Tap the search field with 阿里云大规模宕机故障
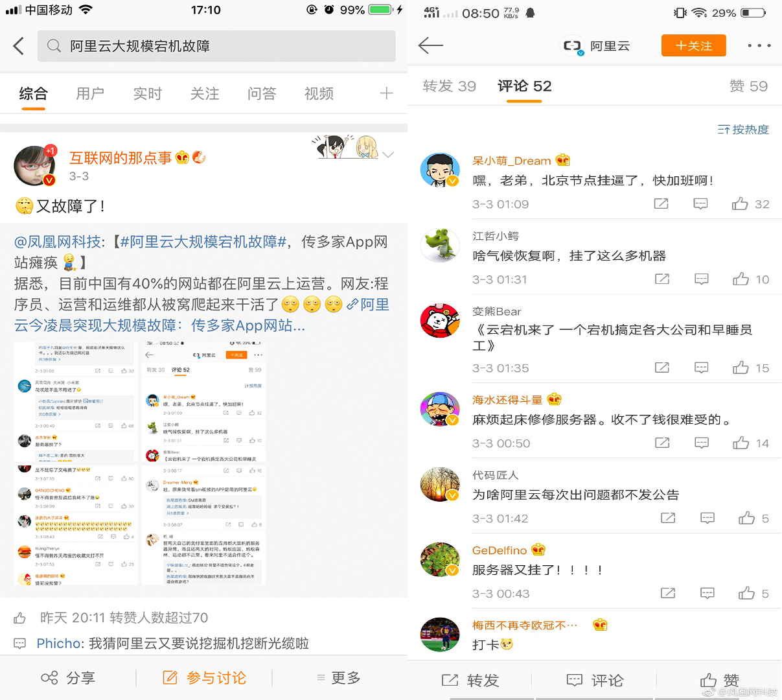The width and height of the screenshot is (782, 700). (216, 46)
